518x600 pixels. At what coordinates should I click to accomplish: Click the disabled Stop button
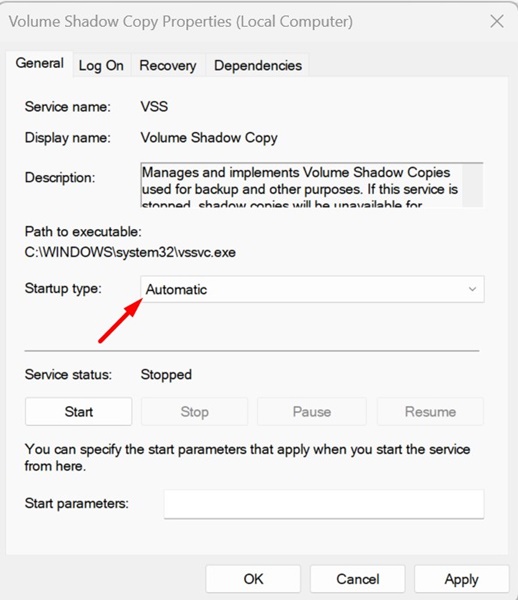tap(195, 412)
